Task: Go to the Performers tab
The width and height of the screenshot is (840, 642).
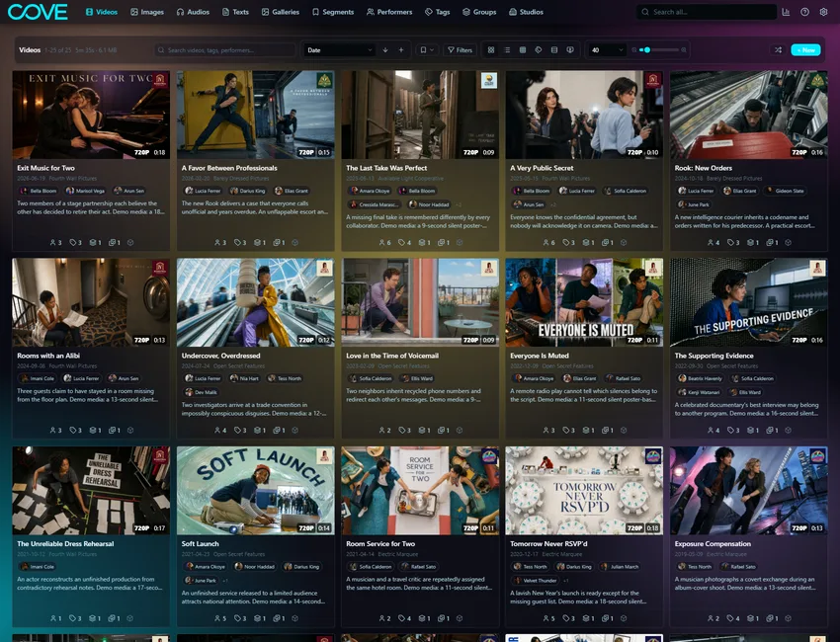Action: pyautogui.click(x=389, y=12)
